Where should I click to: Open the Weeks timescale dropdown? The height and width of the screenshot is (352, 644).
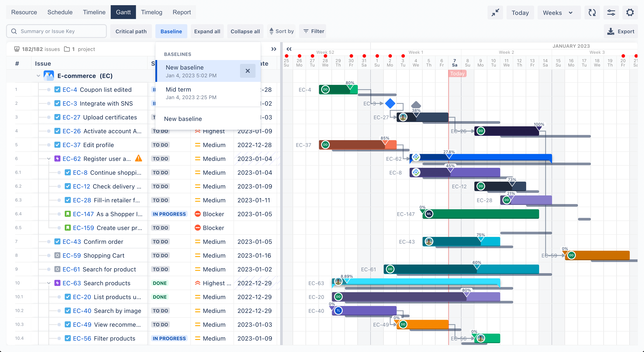tap(559, 12)
